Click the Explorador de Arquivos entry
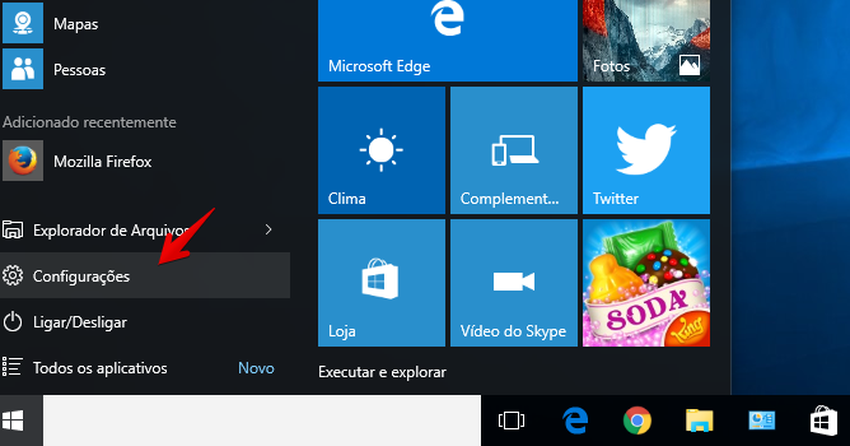This screenshot has height=446, width=850. click(145, 230)
